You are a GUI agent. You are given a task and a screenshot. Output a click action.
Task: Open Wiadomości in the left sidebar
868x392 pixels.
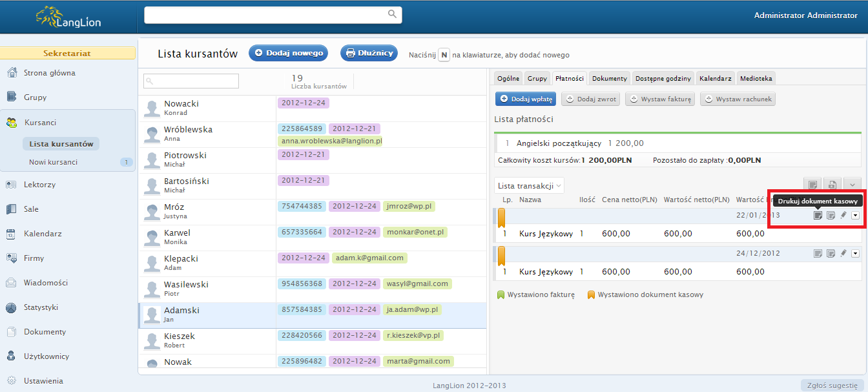coord(45,283)
